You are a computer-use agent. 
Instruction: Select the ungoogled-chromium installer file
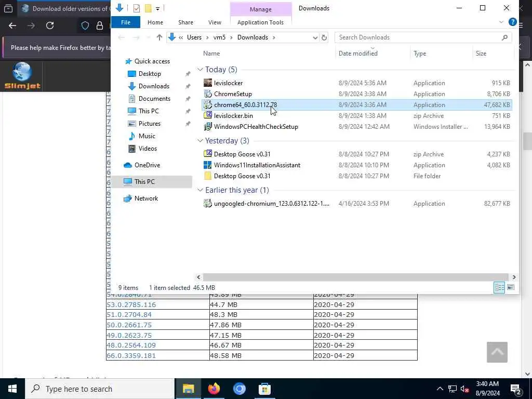coord(271,204)
